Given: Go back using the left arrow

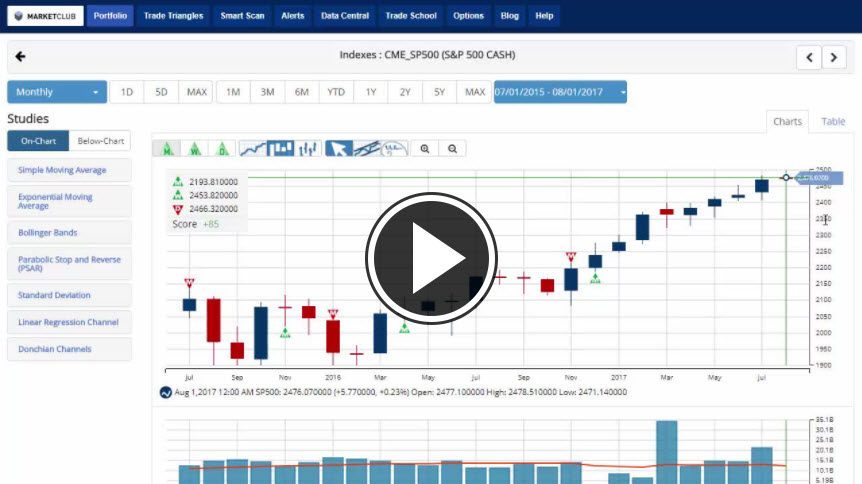Looking at the screenshot, I should [21, 57].
